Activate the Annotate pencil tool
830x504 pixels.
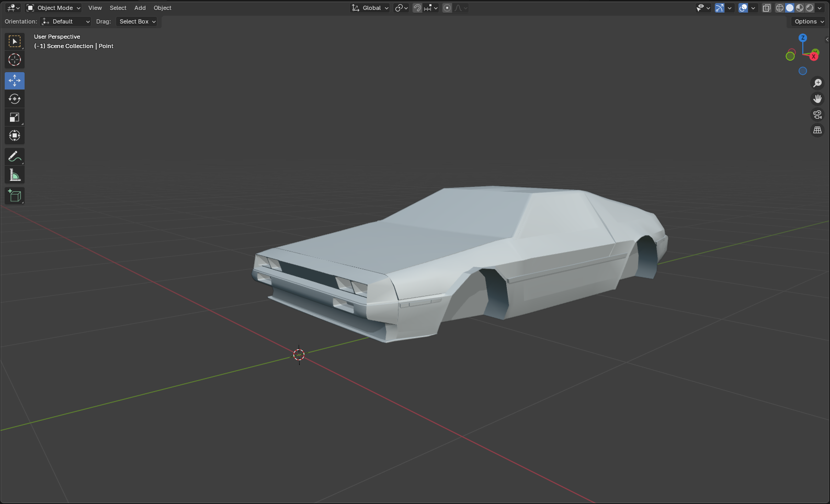pyautogui.click(x=15, y=156)
